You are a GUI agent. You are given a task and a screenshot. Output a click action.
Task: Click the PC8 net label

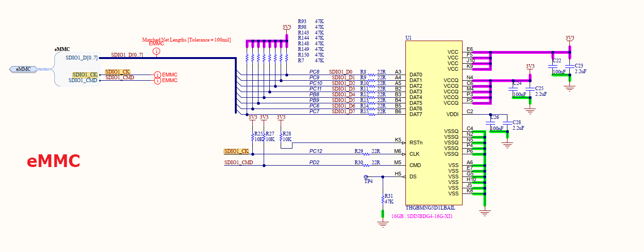click(315, 72)
